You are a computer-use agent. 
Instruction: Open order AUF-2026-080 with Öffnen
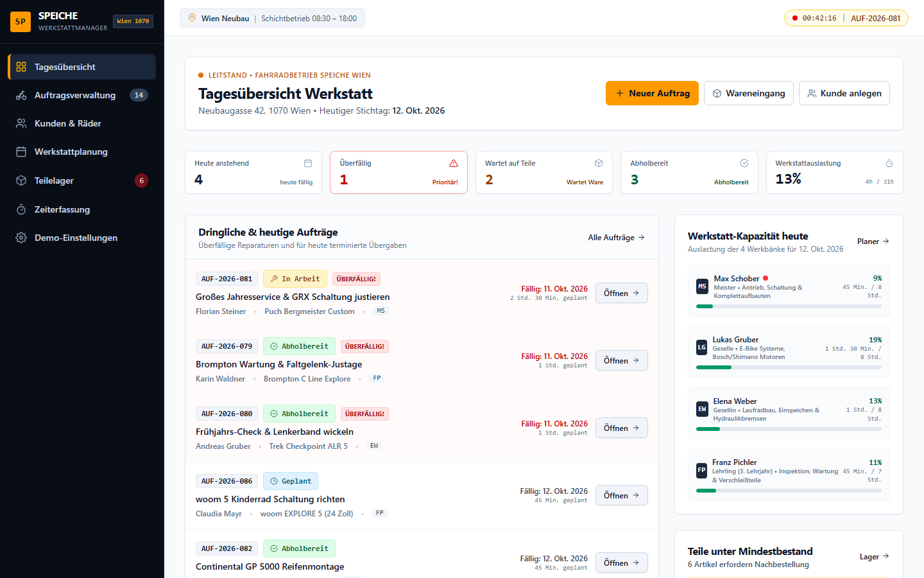(622, 428)
